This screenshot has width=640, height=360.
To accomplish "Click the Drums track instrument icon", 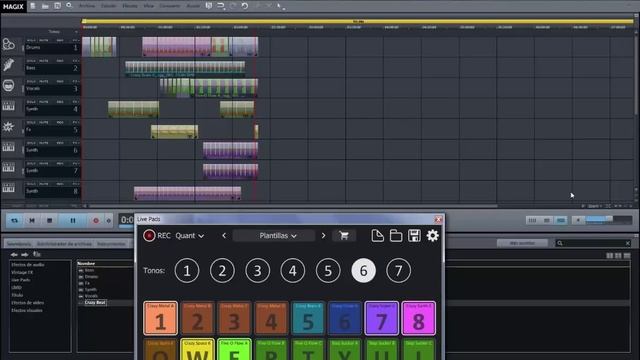I will click(8, 44).
